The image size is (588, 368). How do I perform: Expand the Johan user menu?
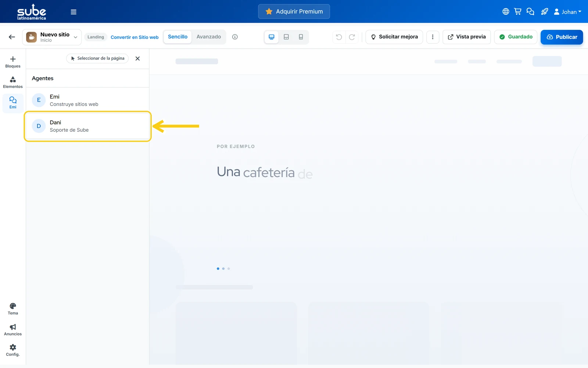(x=568, y=12)
